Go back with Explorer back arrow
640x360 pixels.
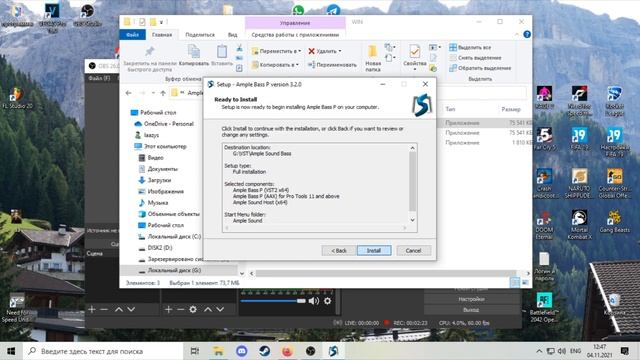point(129,93)
